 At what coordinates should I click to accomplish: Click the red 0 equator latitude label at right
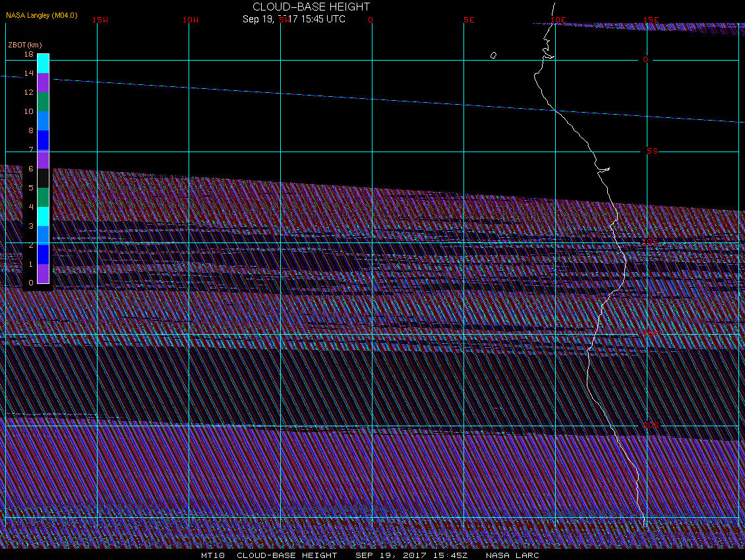[645, 59]
